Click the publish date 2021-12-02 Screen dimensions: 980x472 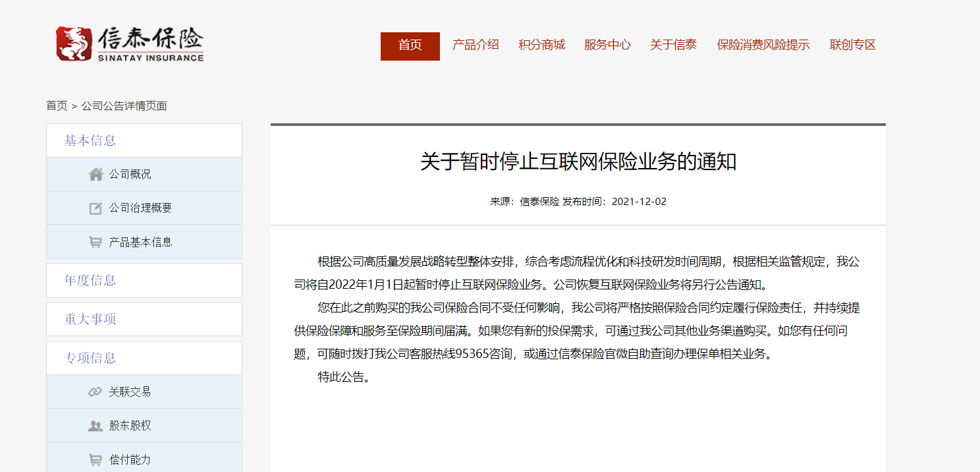pos(639,202)
